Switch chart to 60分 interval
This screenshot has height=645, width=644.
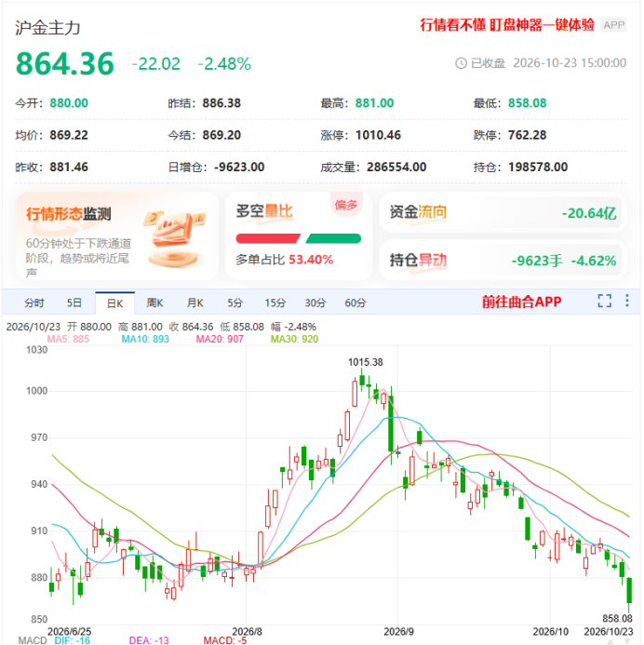(x=356, y=303)
